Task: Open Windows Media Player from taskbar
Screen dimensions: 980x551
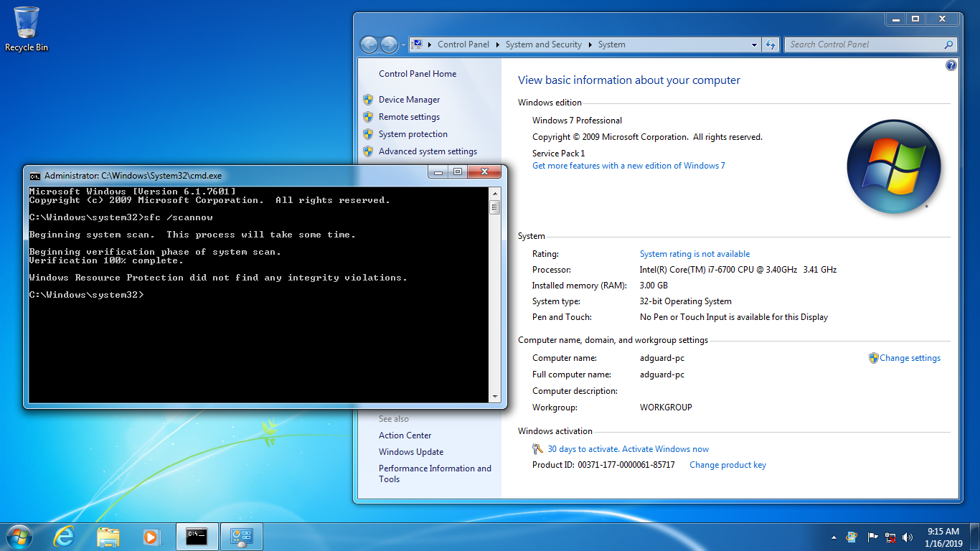Action: click(151, 537)
